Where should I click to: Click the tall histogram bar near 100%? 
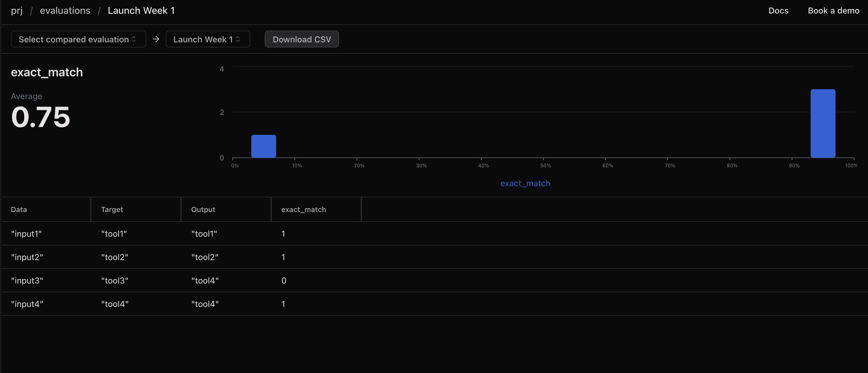tap(823, 123)
